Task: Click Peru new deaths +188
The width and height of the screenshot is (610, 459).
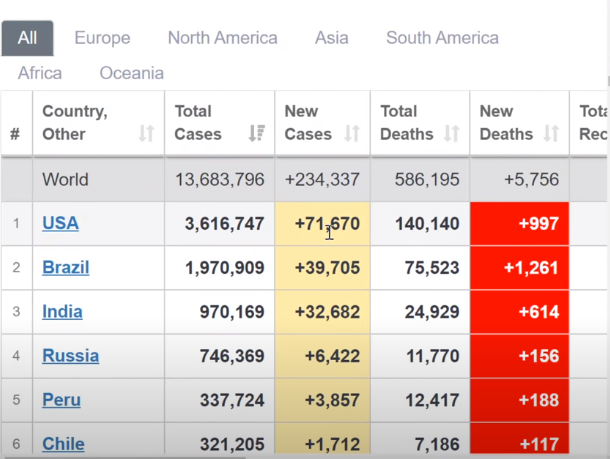Action: point(539,400)
